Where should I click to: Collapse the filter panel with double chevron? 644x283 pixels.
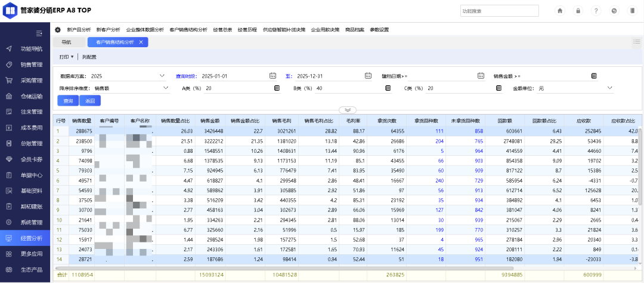point(348,110)
